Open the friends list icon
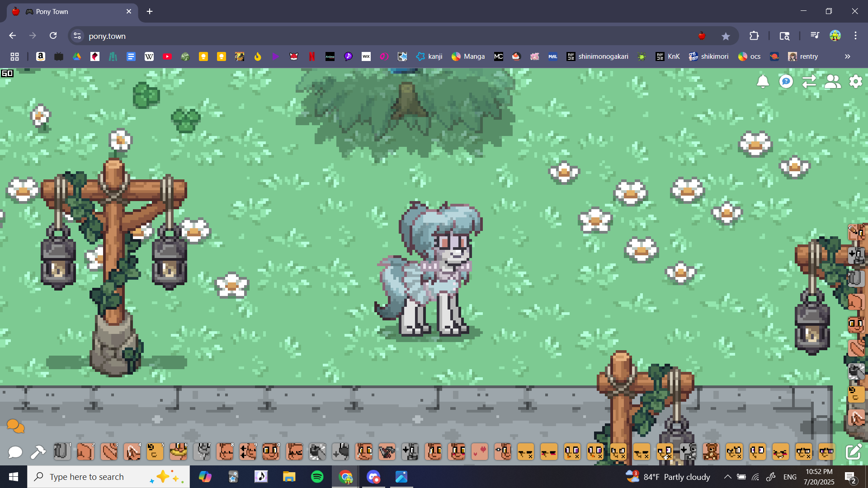 832,81
